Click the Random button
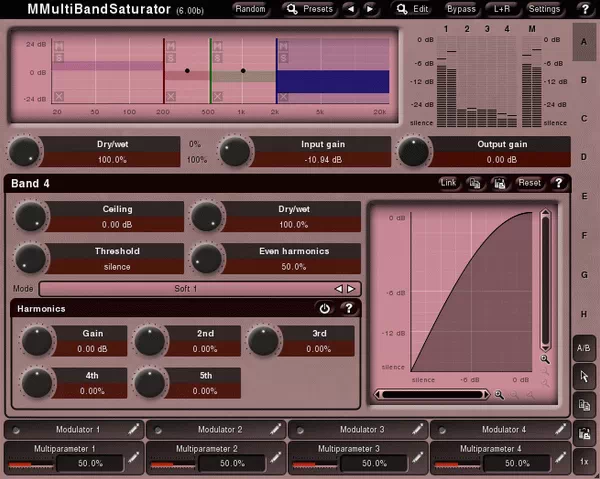The image size is (600, 479). pyautogui.click(x=250, y=9)
